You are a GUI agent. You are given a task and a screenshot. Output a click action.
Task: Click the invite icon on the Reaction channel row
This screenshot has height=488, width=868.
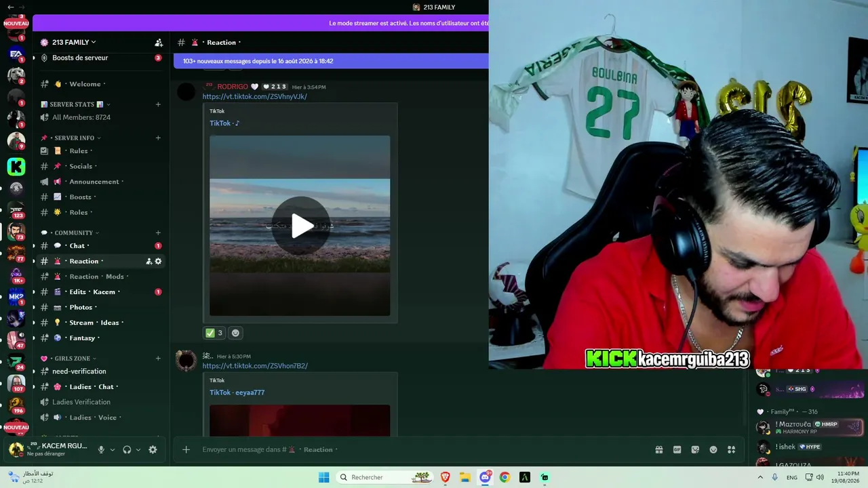[x=149, y=261]
